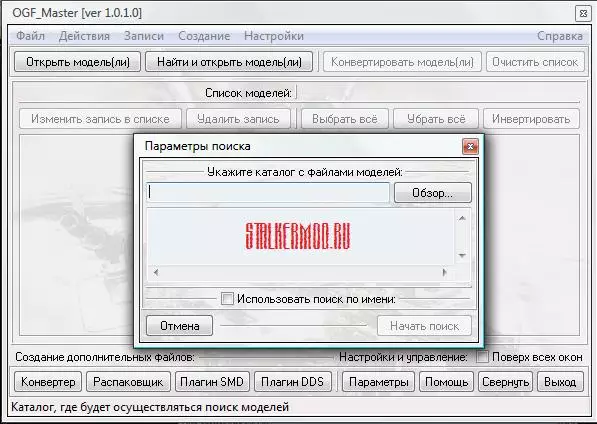
Task: Click the Список моделей: label
Action: click(x=248, y=93)
